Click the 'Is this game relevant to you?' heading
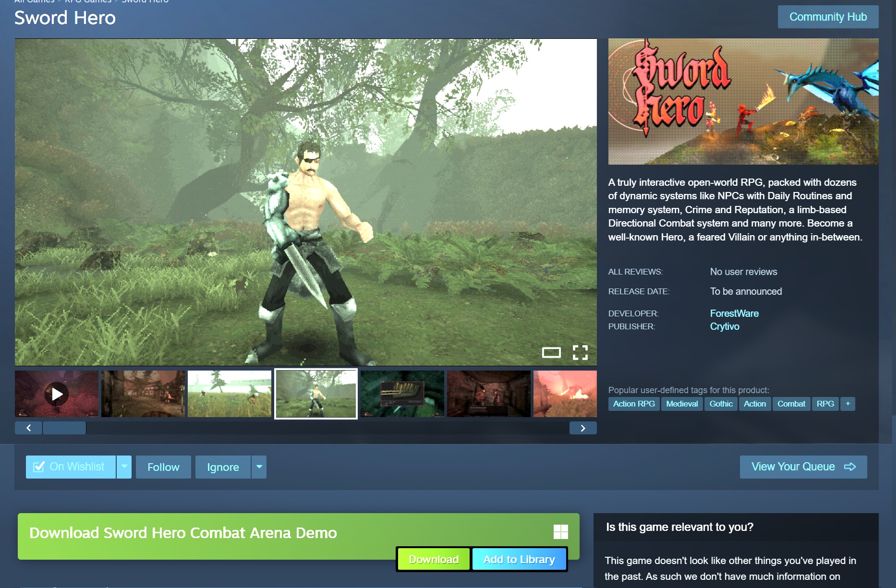Screen dimensions: 896x588 click(x=679, y=527)
